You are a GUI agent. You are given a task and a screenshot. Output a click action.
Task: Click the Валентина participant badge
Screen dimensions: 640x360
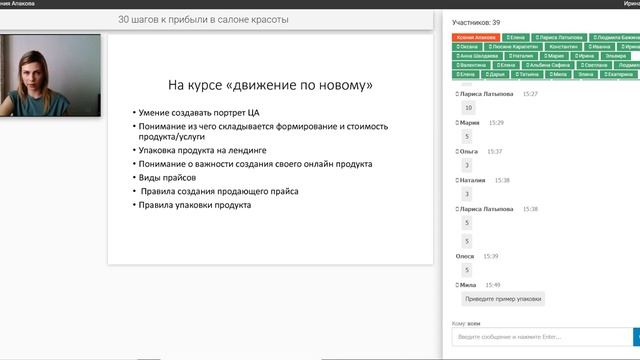(471, 65)
